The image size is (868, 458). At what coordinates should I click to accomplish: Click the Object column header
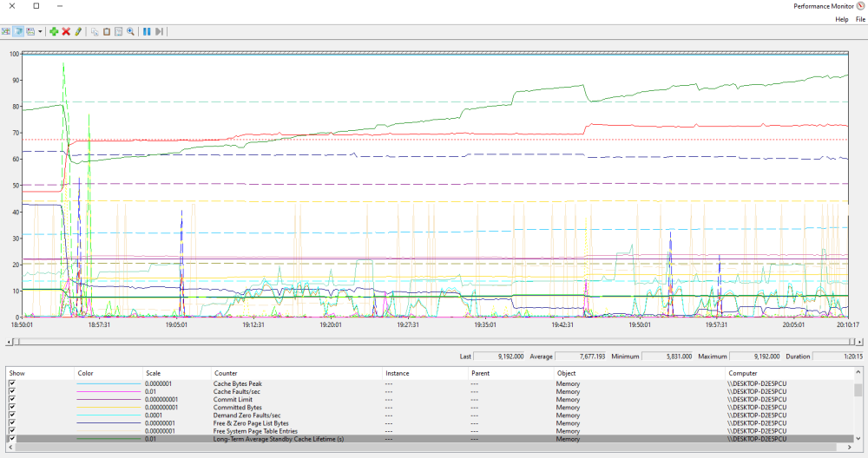[639, 373]
